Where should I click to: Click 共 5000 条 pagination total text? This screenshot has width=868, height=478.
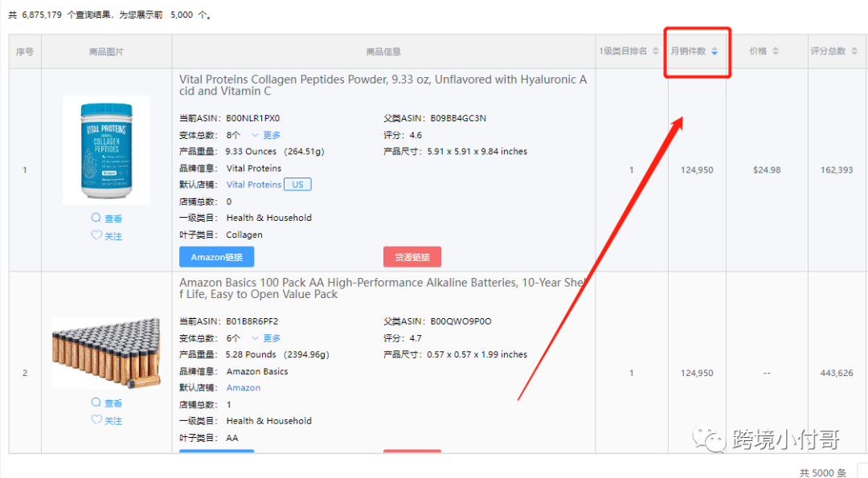pos(823,472)
